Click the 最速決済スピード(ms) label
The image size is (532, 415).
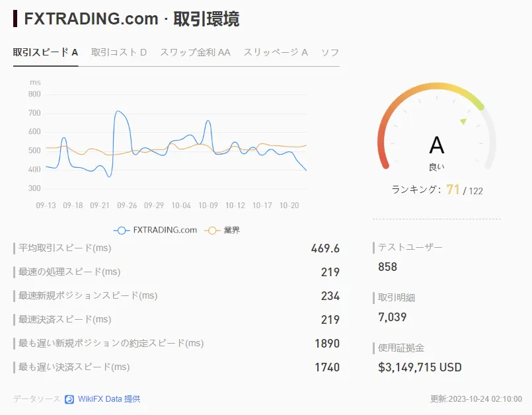[x=65, y=319]
